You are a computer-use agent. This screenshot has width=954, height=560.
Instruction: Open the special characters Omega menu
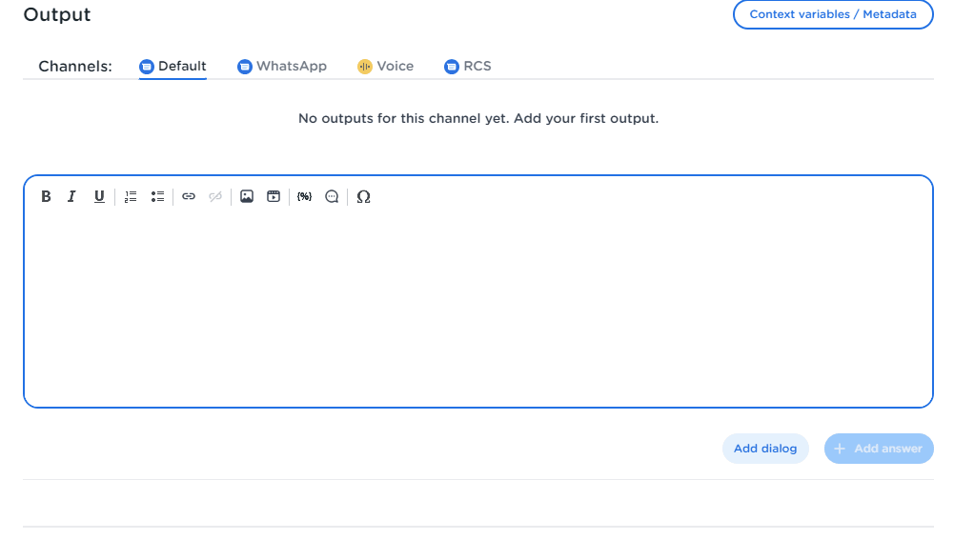click(363, 196)
